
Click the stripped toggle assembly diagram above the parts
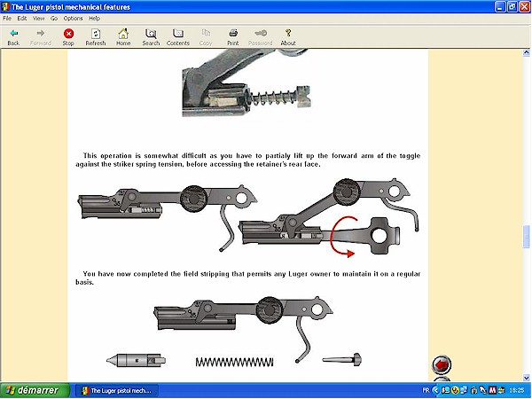[x=243, y=329]
